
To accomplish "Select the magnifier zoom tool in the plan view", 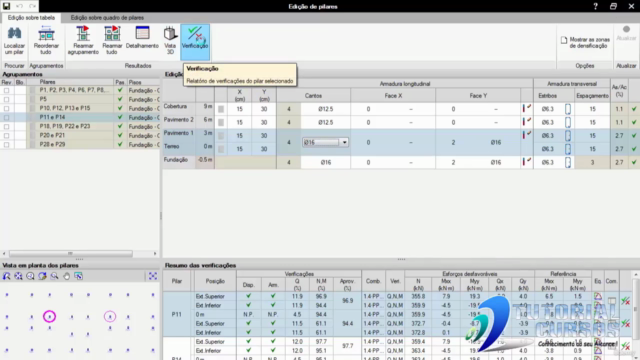I will (54, 276).
